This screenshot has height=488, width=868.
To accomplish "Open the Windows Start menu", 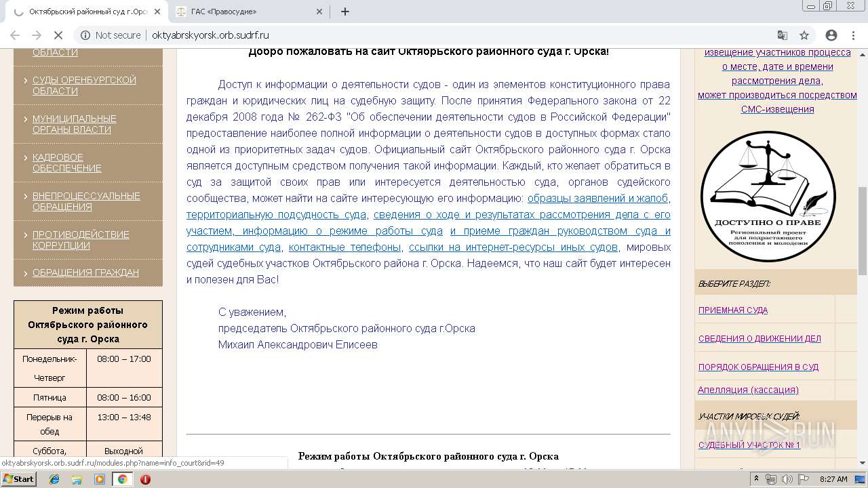I will tap(19, 479).
